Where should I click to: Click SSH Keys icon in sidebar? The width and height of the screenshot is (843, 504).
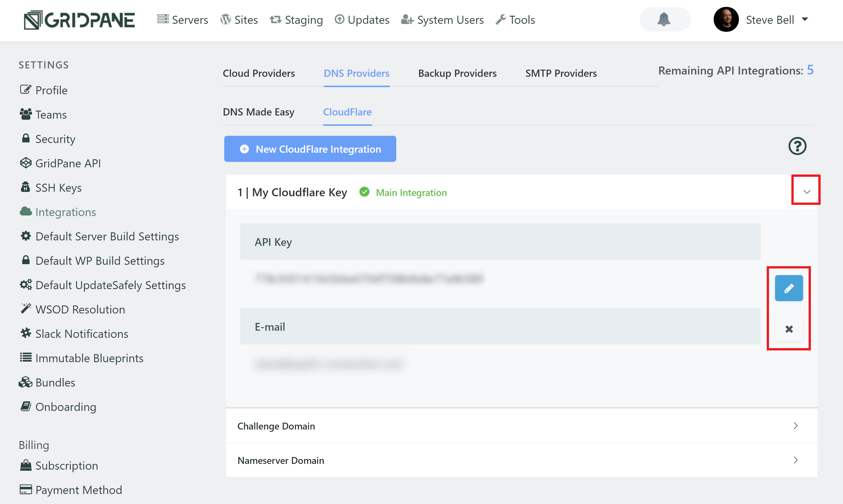(x=26, y=187)
